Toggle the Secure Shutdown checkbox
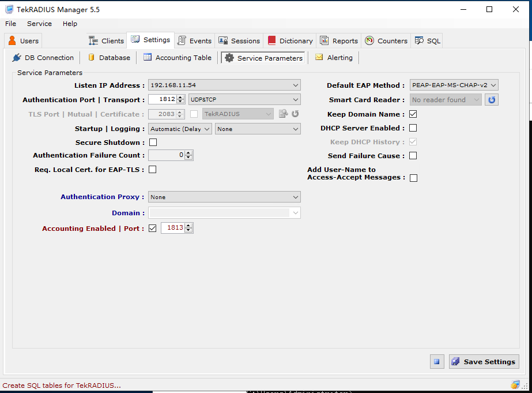The height and width of the screenshot is (393, 532). 153,143
